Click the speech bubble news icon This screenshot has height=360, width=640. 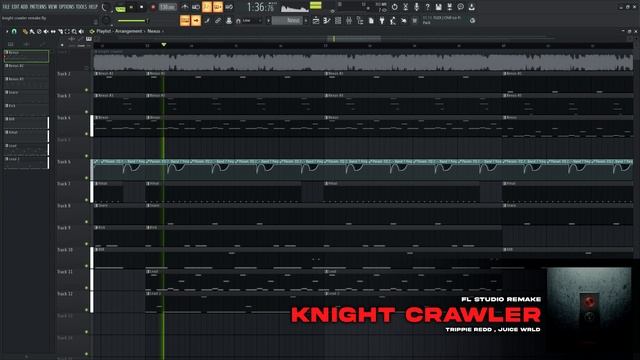point(460,7)
